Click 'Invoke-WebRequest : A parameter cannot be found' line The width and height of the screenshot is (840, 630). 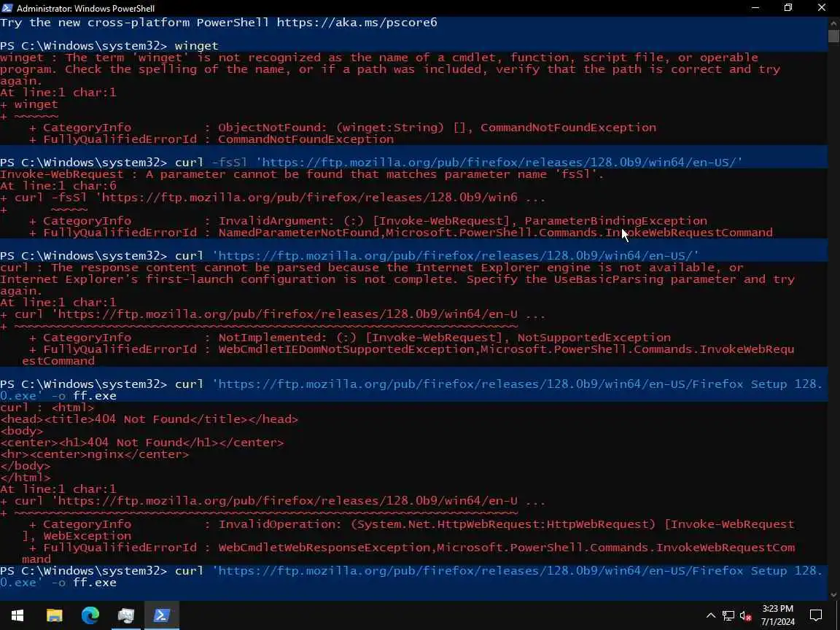[x=302, y=174]
